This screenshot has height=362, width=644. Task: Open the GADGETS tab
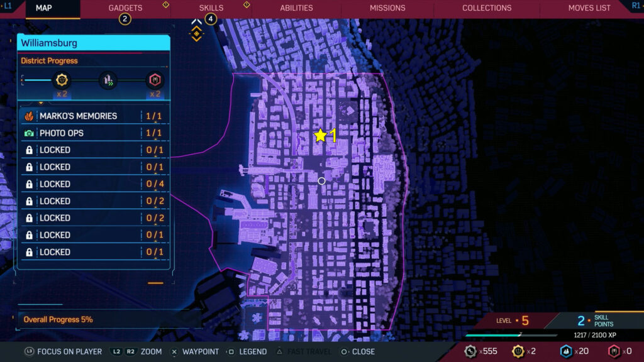(x=125, y=8)
